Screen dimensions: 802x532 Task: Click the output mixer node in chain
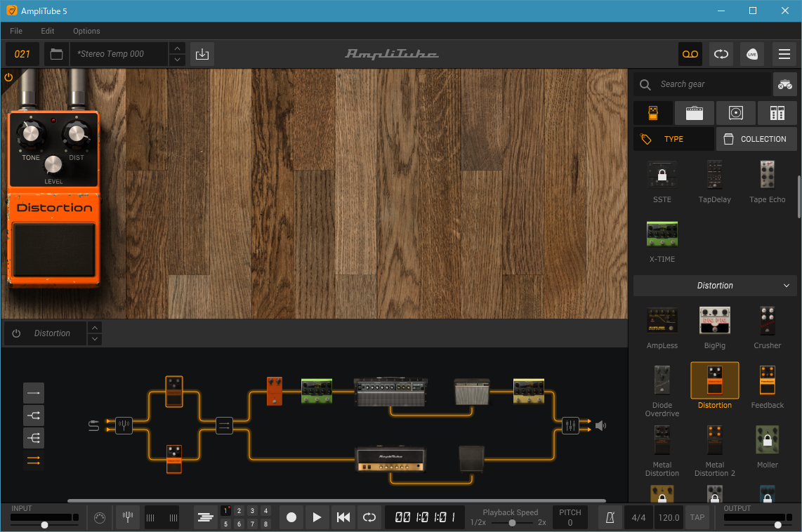tap(570, 425)
